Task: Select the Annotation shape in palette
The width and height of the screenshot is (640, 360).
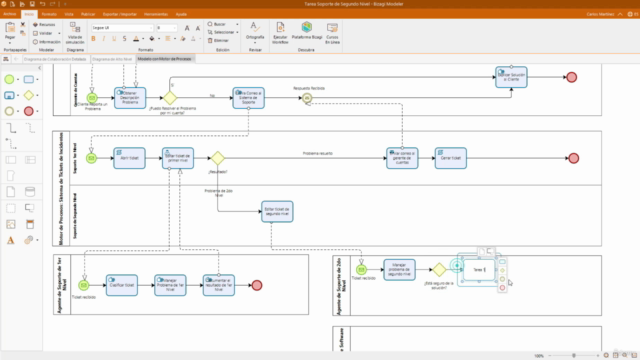Action: coord(30,208)
